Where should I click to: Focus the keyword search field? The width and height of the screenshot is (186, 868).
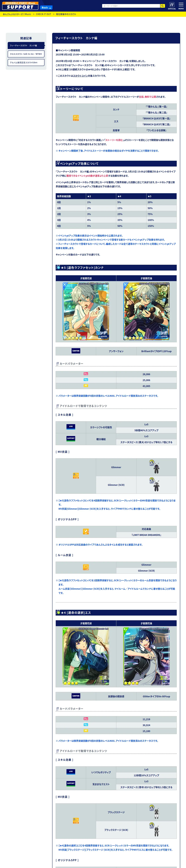tap(131, 6)
